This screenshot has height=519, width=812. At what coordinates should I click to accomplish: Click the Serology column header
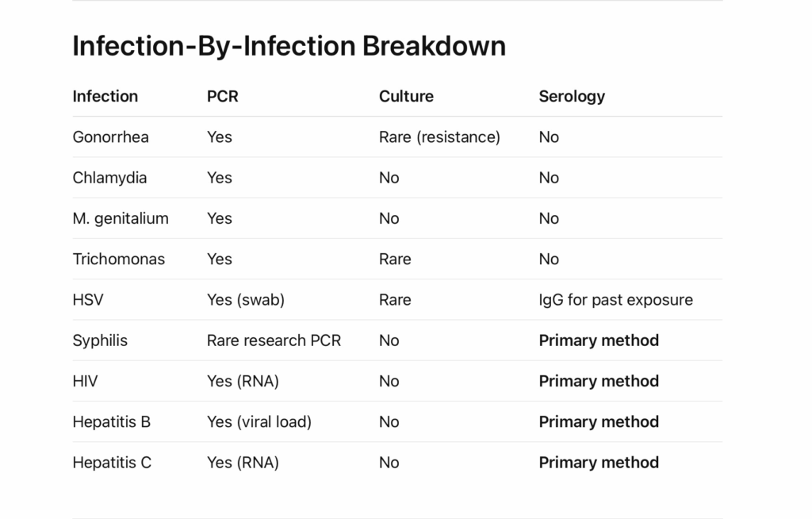[572, 96]
